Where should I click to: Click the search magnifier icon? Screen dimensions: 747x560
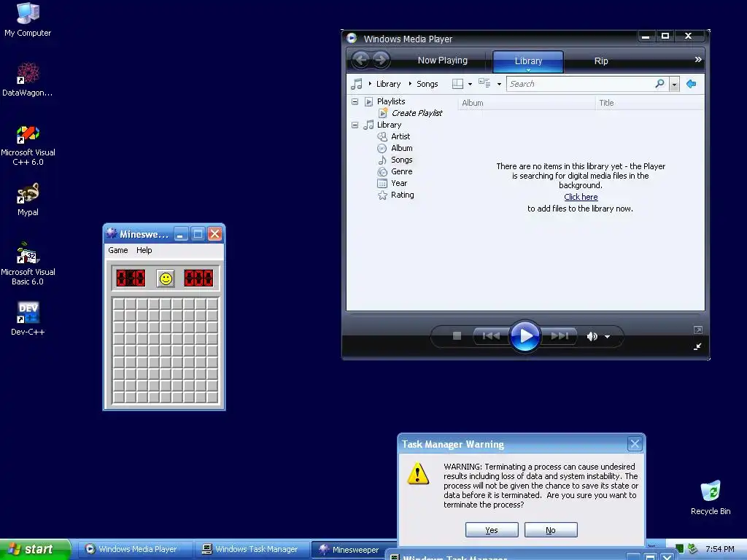click(659, 84)
